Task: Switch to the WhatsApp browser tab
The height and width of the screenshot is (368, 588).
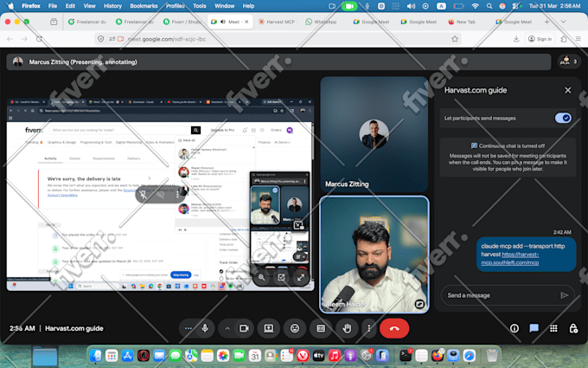Action: point(321,22)
